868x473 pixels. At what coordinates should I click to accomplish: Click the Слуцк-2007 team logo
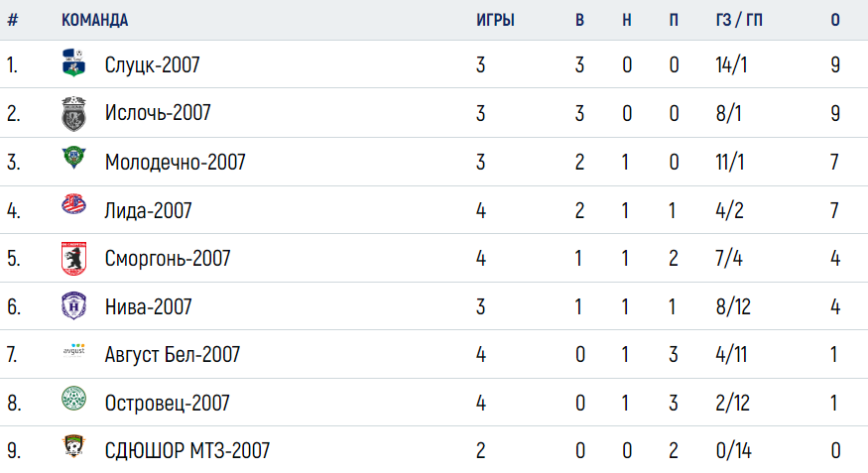[x=73, y=62]
